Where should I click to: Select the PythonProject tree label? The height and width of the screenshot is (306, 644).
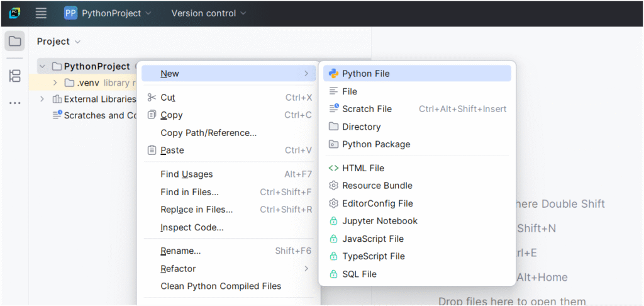[97, 66]
